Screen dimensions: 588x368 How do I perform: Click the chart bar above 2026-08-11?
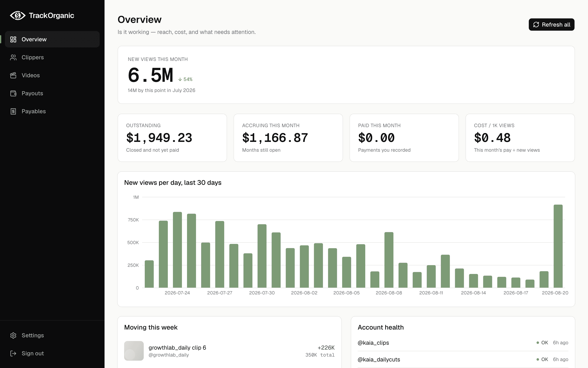click(431, 276)
